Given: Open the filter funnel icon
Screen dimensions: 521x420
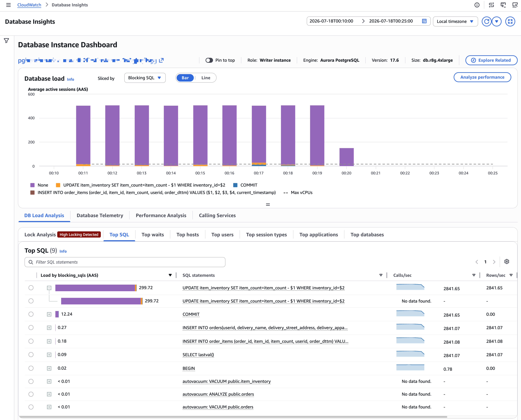Looking at the screenshot, I should pyautogui.click(x=7, y=40).
